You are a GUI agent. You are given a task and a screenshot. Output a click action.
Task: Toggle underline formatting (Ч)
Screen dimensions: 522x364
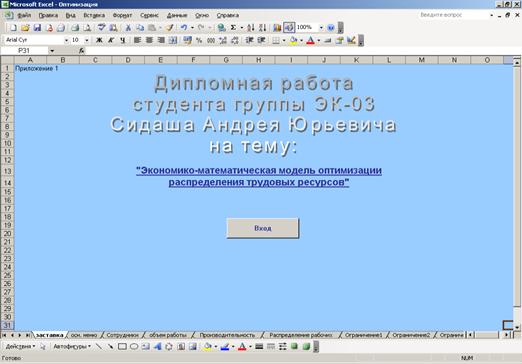[123, 40]
